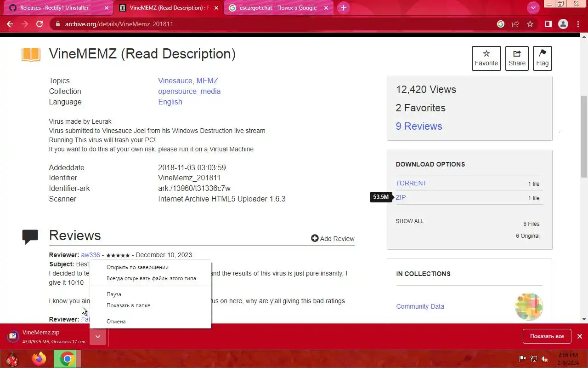Reload the archive.org page
The height and width of the screenshot is (368, 588).
[40, 24]
